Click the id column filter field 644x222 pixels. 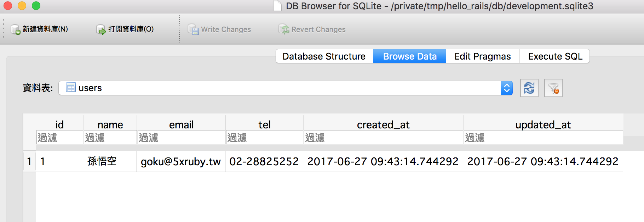coord(59,138)
